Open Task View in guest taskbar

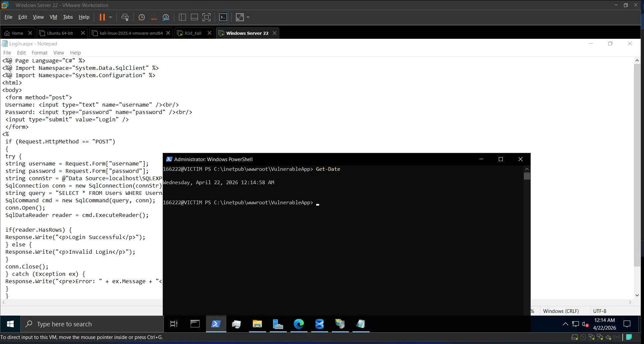(x=174, y=324)
